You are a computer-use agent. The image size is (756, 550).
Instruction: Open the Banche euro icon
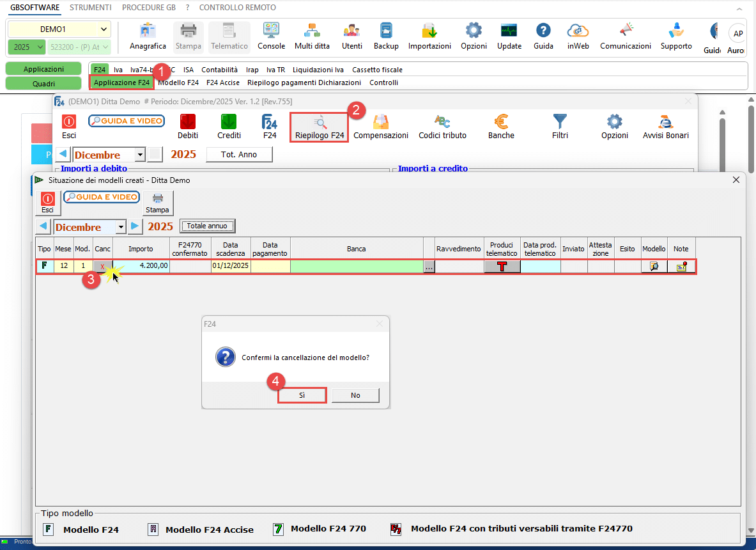click(x=501, y=126)
